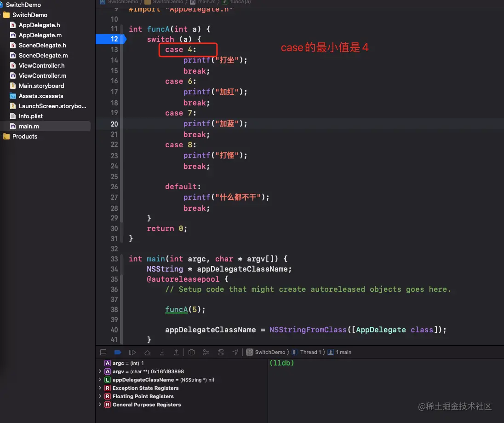Click the Info.plist file icon
The width and height of the screenshot is (504, 423).
(13, 116)
